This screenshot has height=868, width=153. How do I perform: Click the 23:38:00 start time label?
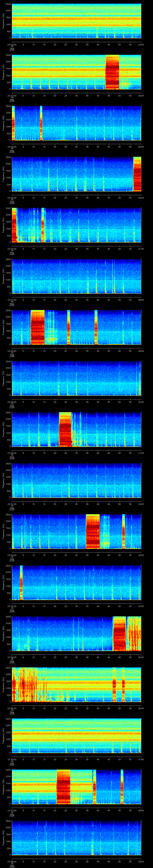12,862
